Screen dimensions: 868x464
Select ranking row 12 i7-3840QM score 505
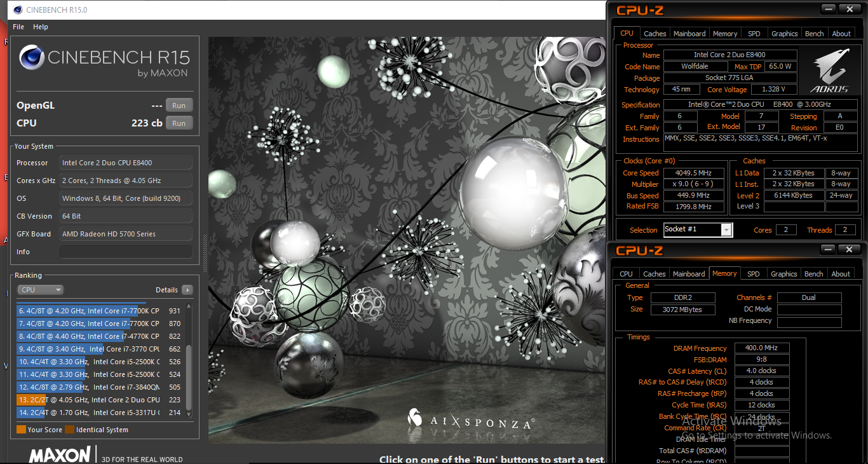[100, 387]
